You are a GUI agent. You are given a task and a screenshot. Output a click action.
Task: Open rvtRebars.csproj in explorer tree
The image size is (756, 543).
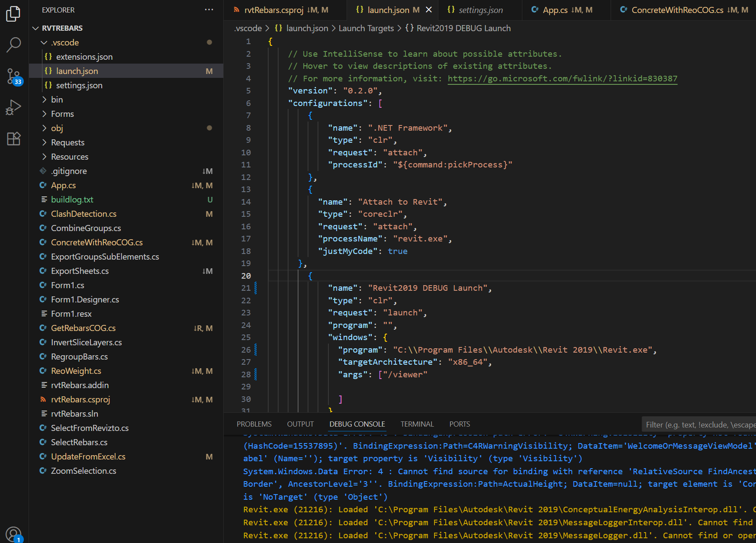[126, 399]
